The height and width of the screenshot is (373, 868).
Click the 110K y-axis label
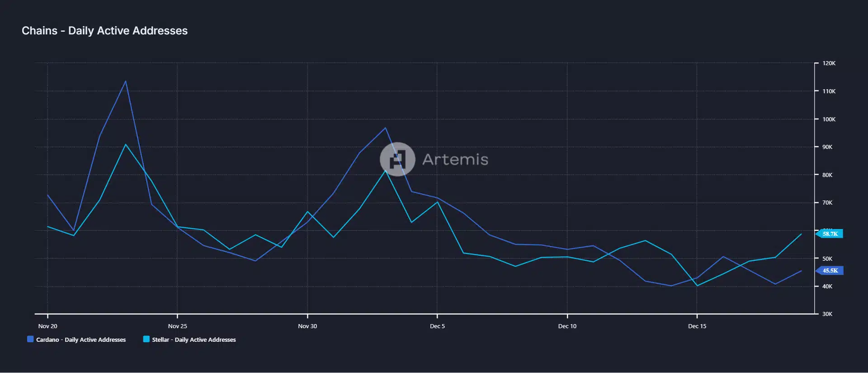coord(829,91)
